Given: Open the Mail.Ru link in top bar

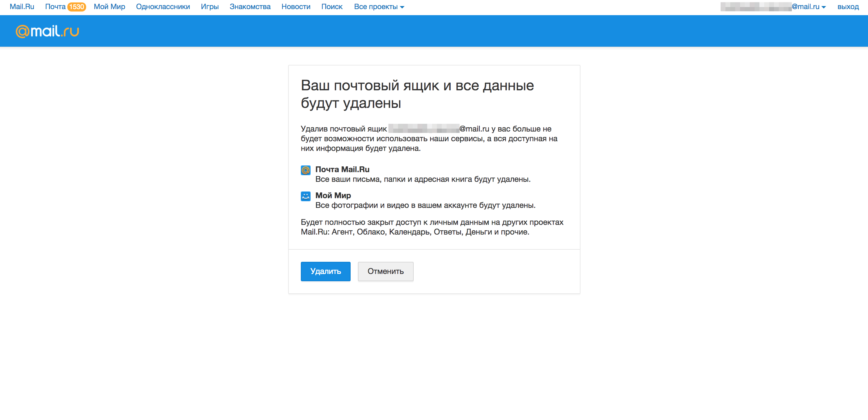Looking at the screenshot, I should [x=22, y=7].
